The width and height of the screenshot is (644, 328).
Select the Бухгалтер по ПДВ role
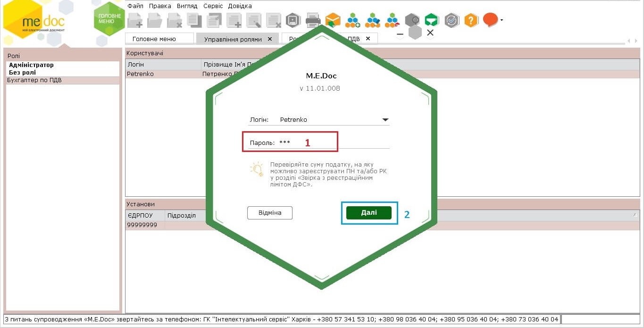[x=63, y=80]
